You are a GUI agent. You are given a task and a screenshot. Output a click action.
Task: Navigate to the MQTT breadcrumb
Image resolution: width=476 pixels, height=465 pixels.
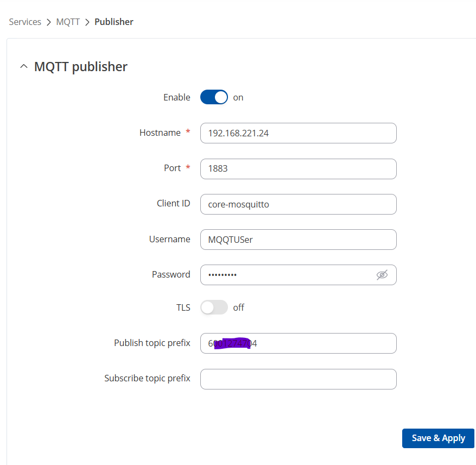[x=68, y=22]
